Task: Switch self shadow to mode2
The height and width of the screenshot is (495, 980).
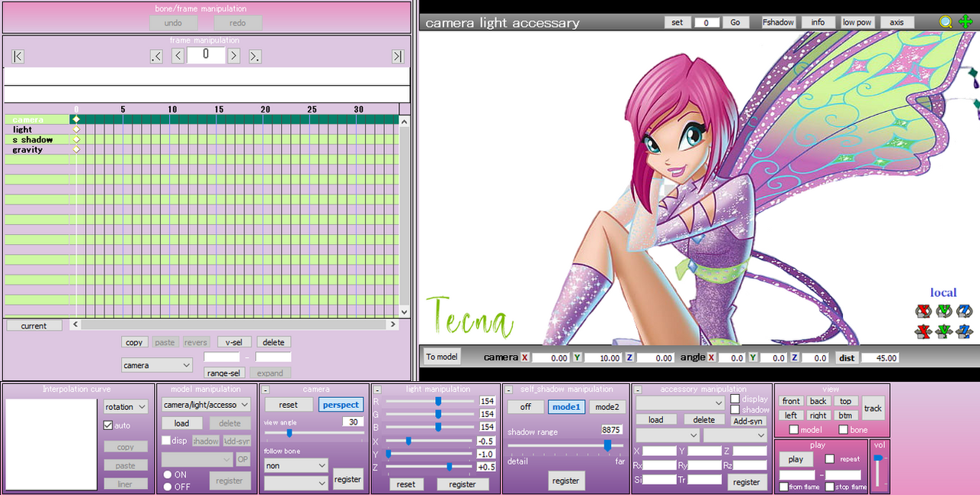Action: tap(606, 407)
